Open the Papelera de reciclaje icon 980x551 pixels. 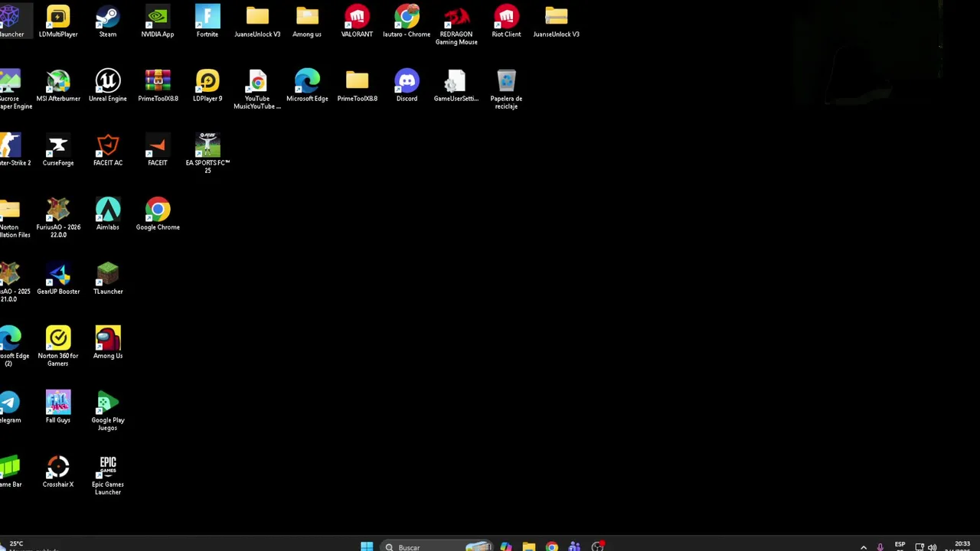pos(506,89)
